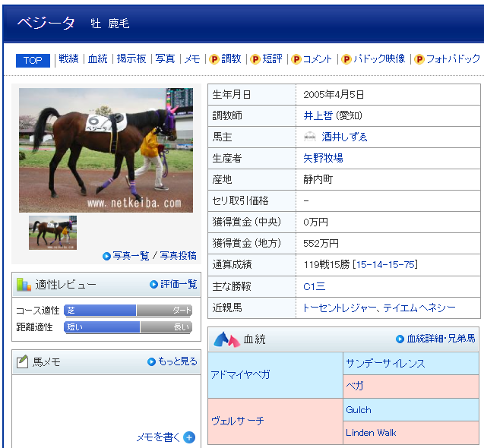Click the premium P icon beside フォトパドック
Screen dimensions: 484x448
419,59
